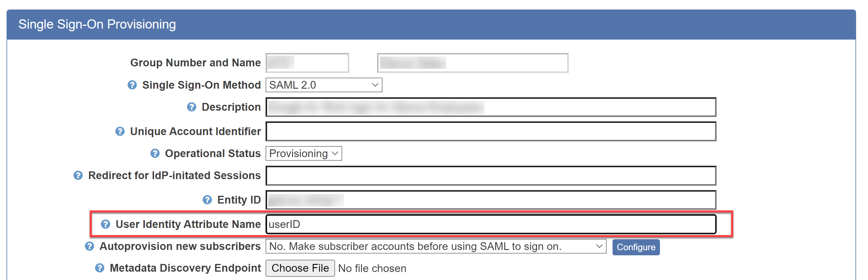The width and height of the screenshot is (868, 280).
Task: Click help icon beside Single Sign-On Method
Action: click(x=132, y=85)
